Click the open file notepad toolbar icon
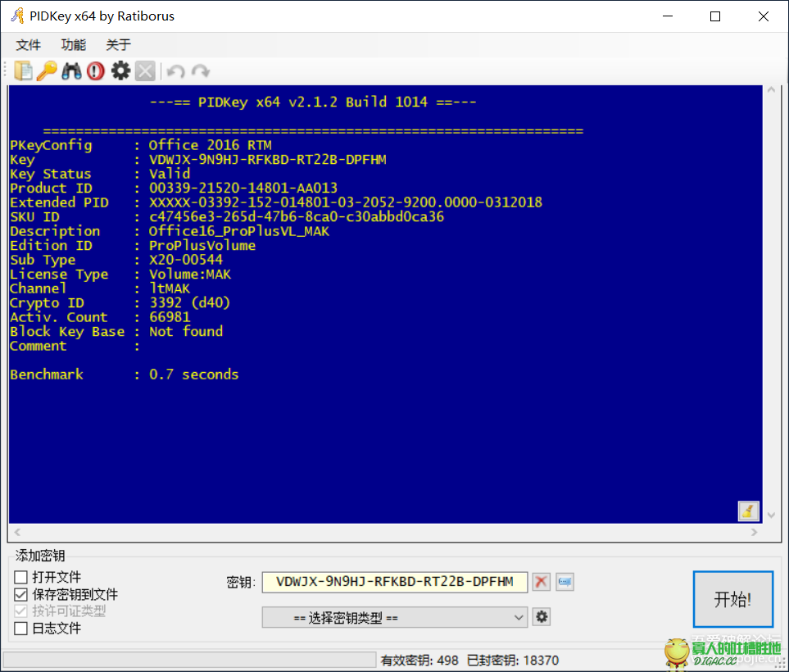The height and width of the screenshot is (672, 789). [x=23, y=71]
